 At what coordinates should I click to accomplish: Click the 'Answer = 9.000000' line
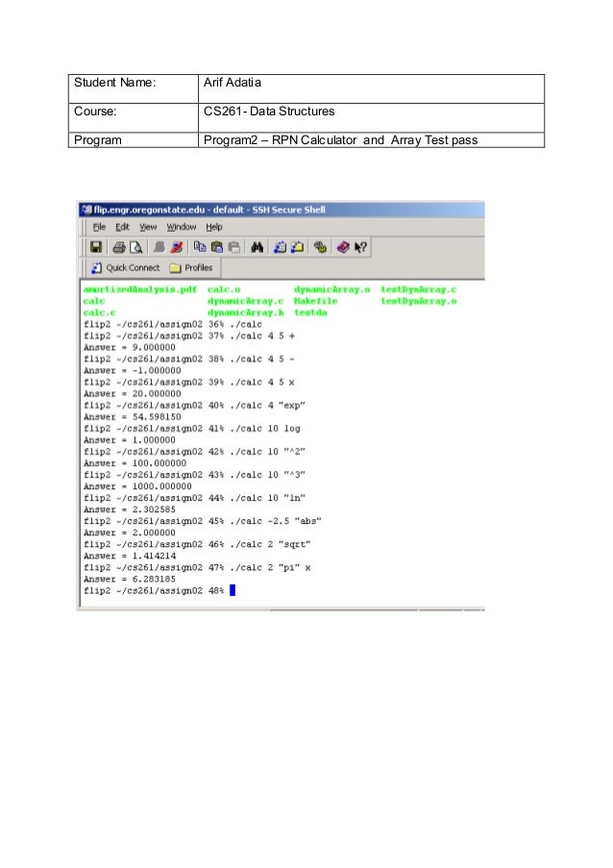coord(130,348)
